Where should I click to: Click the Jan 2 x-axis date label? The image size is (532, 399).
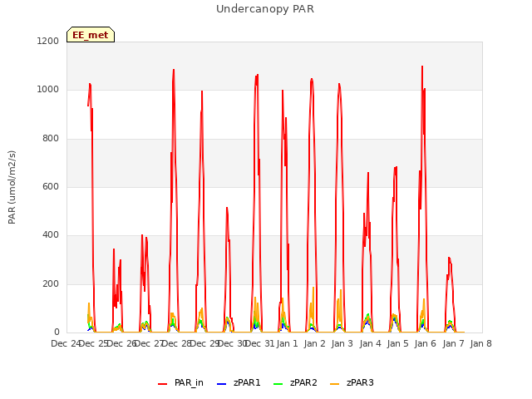[x=315, y=344]
